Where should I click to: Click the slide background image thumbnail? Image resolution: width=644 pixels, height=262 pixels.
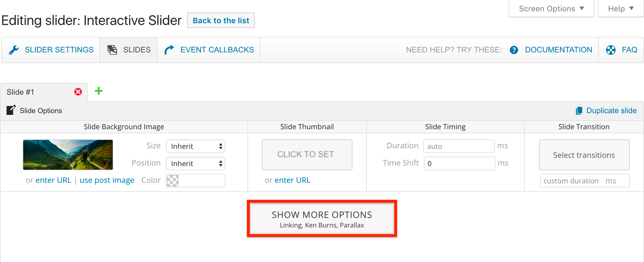pyautogui.click(x=68, y=155)
